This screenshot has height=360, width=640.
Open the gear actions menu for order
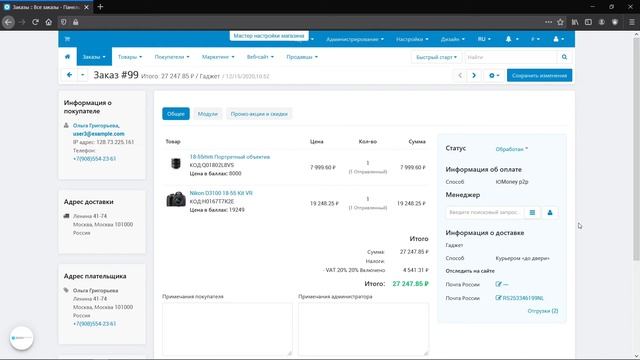(494, 76)
